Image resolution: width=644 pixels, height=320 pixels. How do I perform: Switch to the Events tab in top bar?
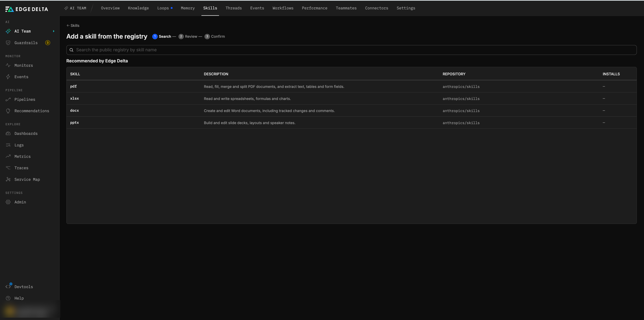[257, 8]
